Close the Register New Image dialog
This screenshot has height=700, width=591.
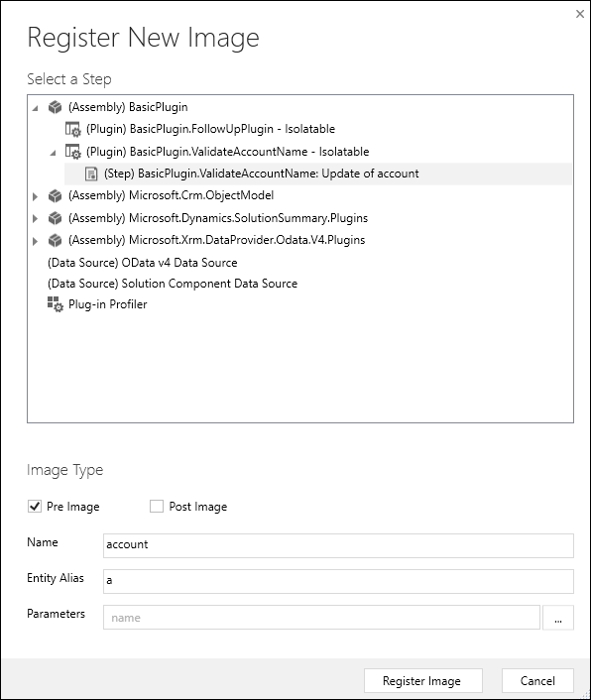580,14
